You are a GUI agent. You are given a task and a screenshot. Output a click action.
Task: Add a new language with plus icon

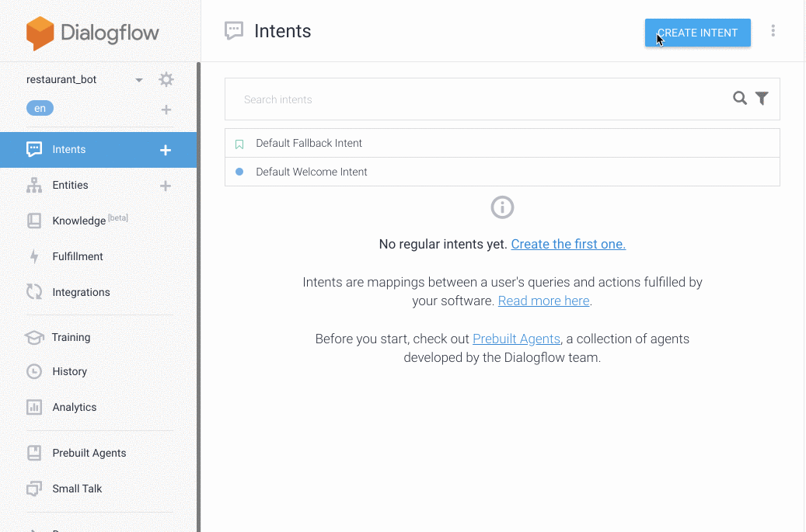tap(166, 110)
